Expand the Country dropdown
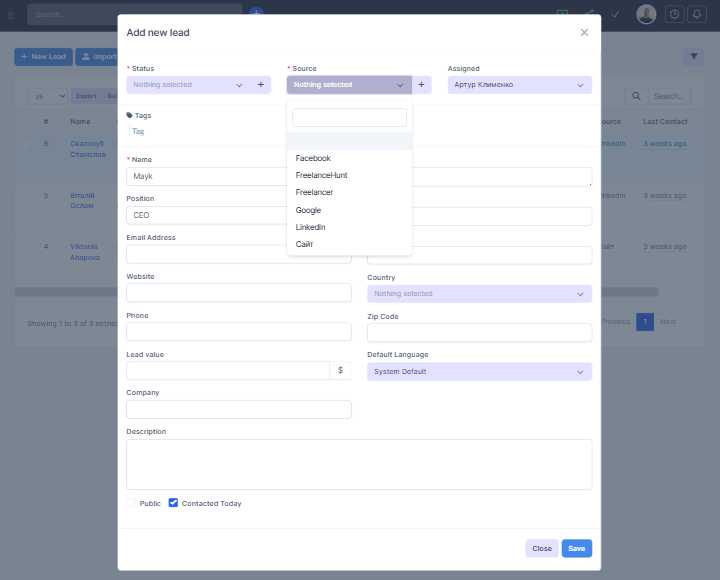720x580 pixels. click(479, 294)
